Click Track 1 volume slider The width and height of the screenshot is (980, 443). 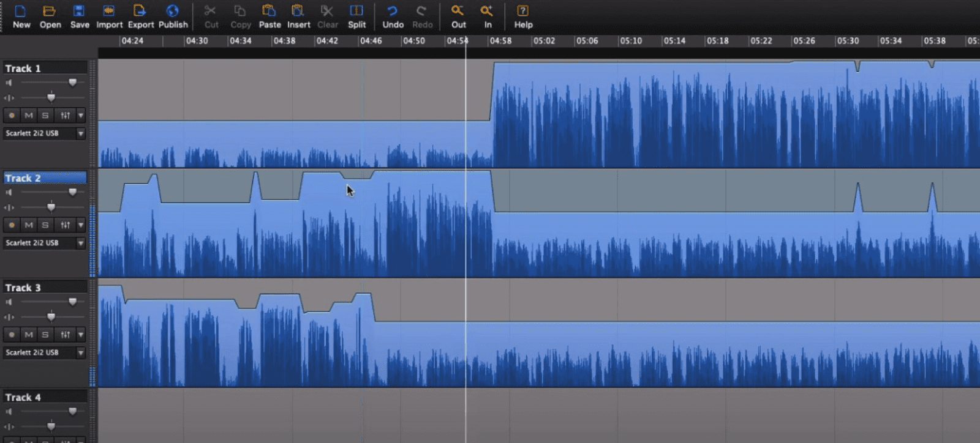coord(72,83)
